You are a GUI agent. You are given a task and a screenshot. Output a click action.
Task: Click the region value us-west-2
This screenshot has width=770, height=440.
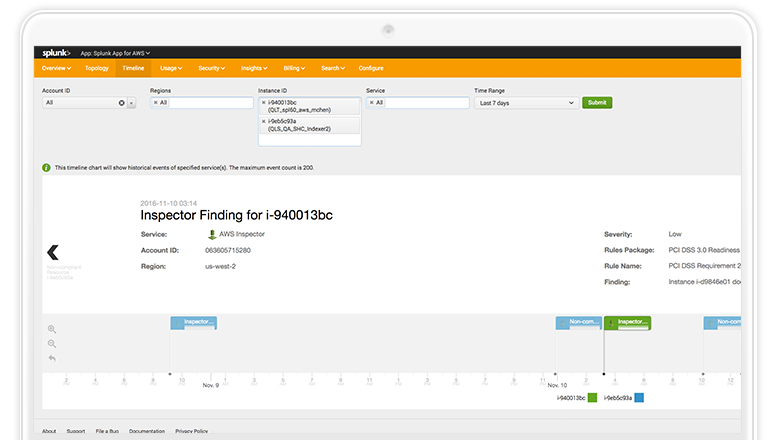pyautogui.click(x=220, y=267)
